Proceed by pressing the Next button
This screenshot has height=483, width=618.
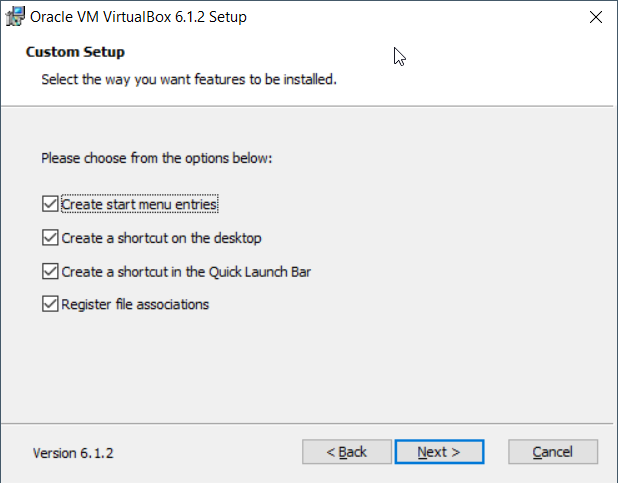click(x=439, y=452)
